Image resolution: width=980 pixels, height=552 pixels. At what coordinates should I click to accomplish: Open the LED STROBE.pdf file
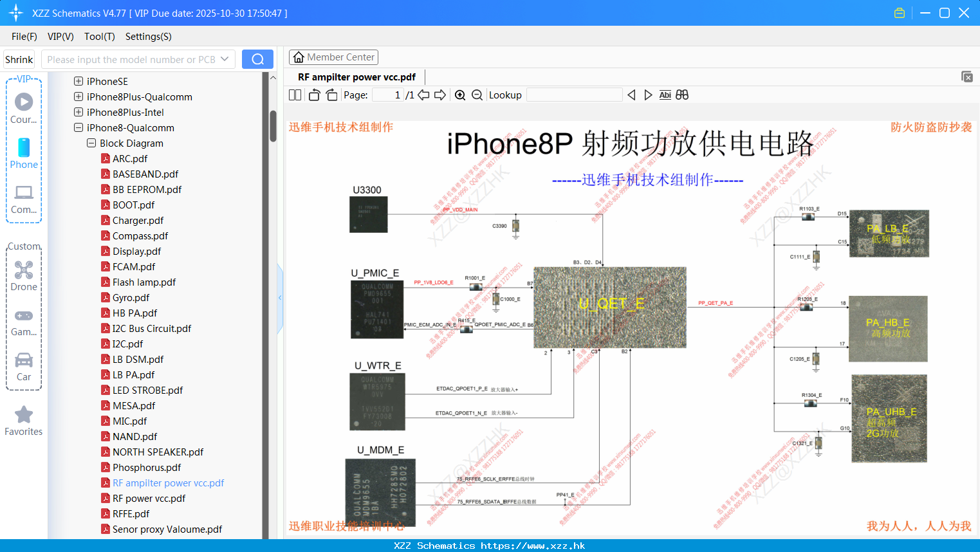[x=147, y=390]
